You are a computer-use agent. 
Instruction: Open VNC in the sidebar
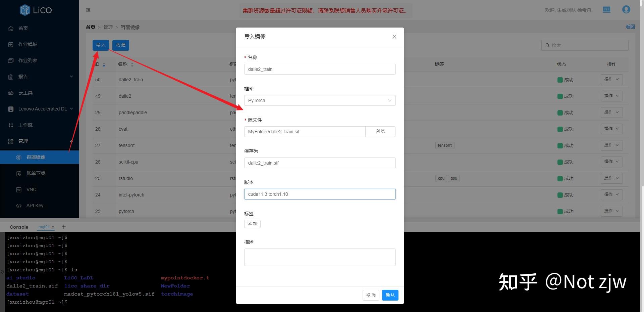coord(40,189)
